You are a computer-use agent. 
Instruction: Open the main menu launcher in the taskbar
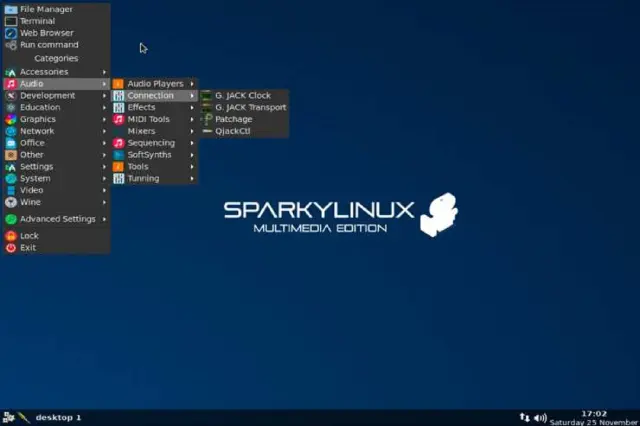coord(8,417)
